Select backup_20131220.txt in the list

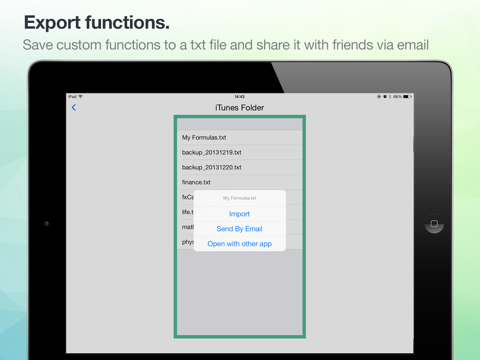(x=240, y=167)
